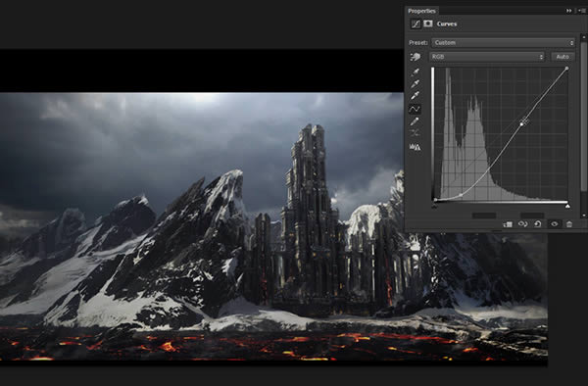Image resolution: width=588 pixels, height=386 pixels.
Task: Click the layer mask icon beside Curves
Action: [x=428, y=24]
